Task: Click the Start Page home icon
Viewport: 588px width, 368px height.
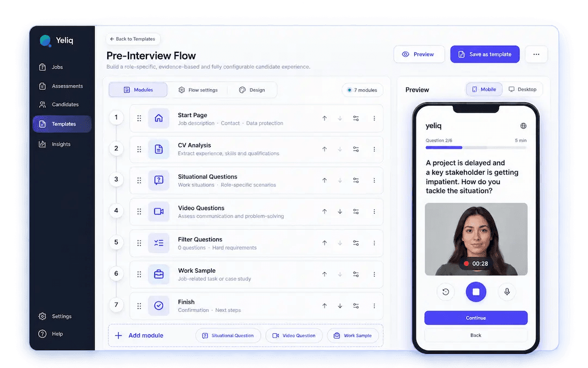Action: pos(158,118)
